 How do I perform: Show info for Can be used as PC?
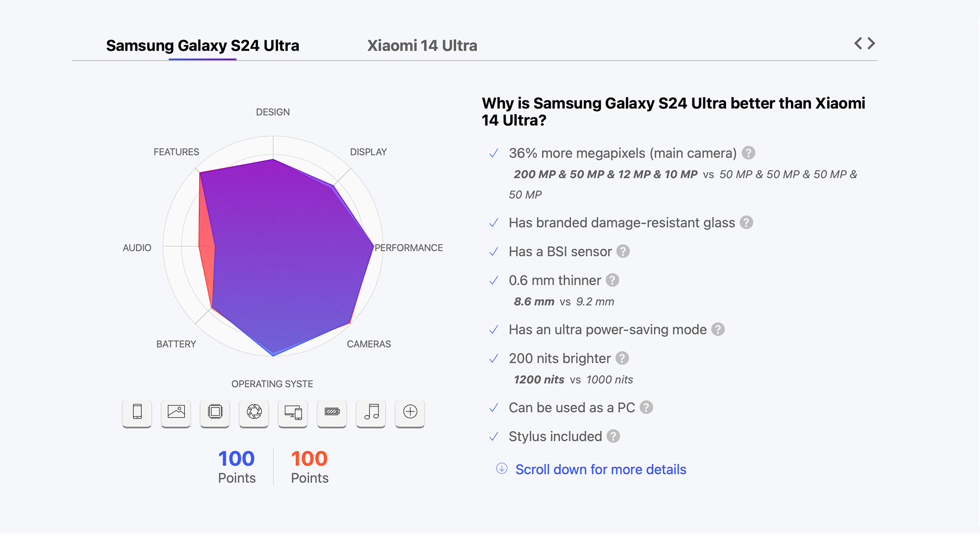point(646,408)
